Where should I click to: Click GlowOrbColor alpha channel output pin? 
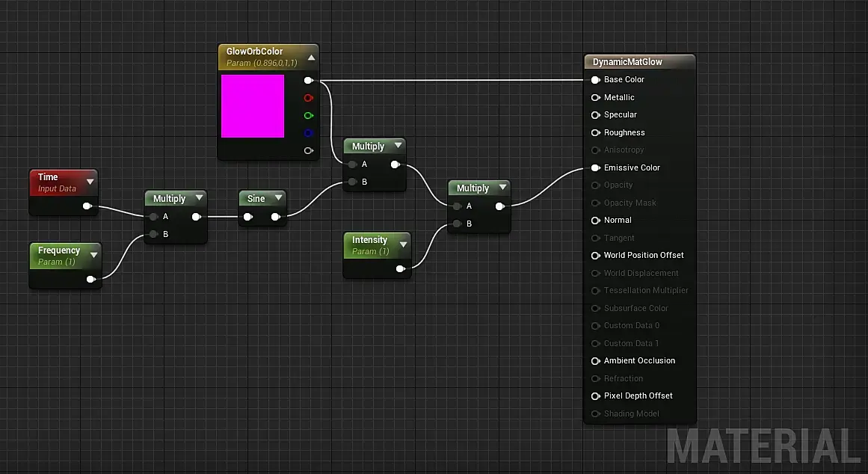tap(308, 150)
